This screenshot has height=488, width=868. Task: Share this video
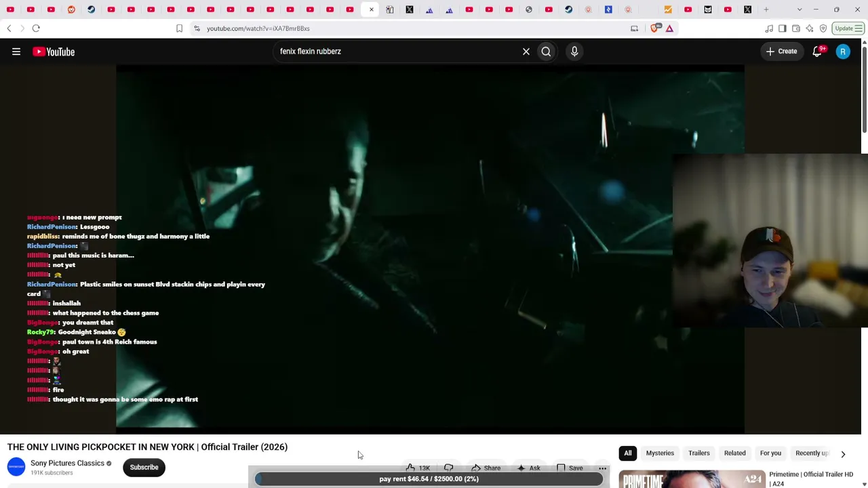click(486, 468)
